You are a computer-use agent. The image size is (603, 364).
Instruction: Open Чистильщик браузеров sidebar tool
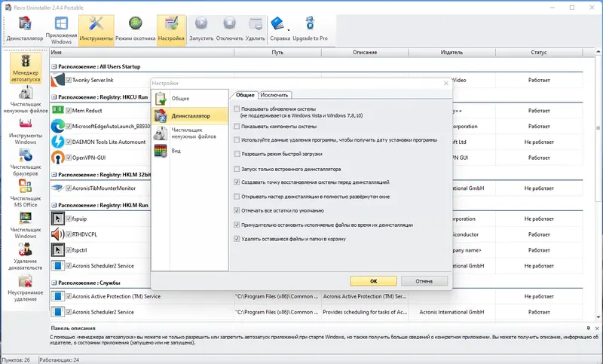[26, 163]
